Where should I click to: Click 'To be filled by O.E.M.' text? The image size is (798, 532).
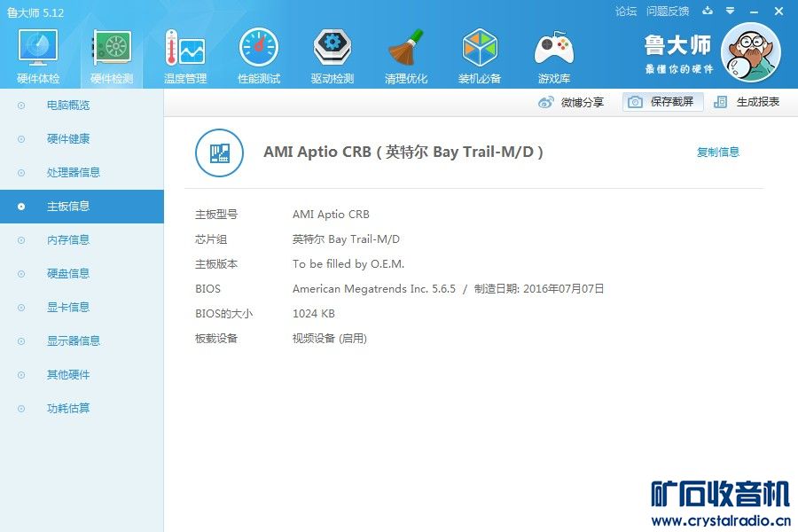pyautogui.click(x=348, y=264)
